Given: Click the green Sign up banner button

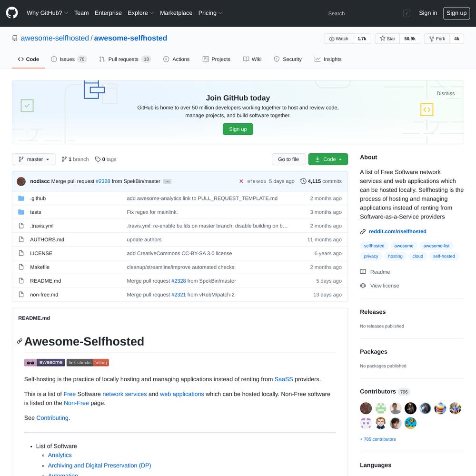Looking at the screenshot, I should coord(238,129).
